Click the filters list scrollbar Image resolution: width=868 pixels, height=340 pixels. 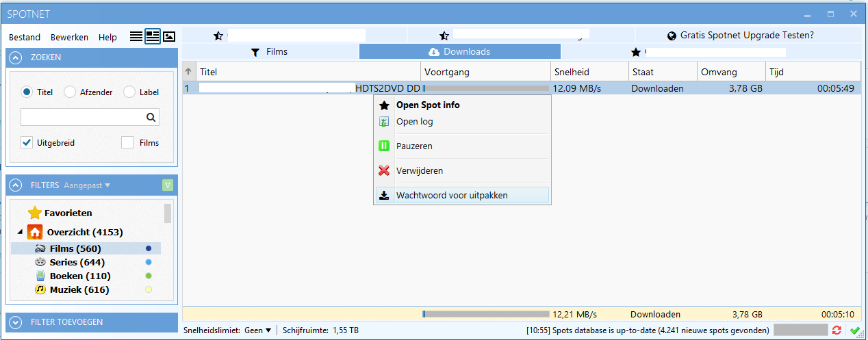168,214
